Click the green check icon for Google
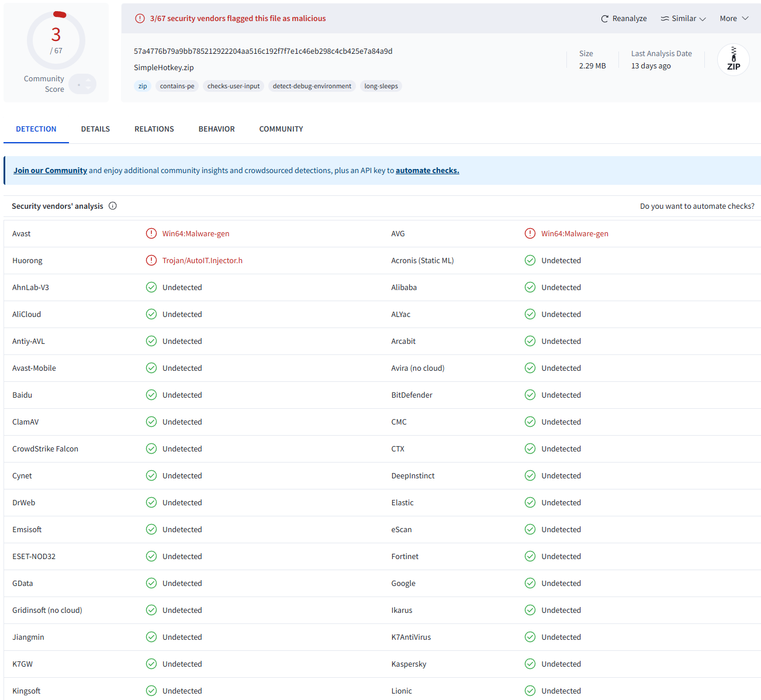This screenshot has height=700, width=761. (x=530, y=583)
